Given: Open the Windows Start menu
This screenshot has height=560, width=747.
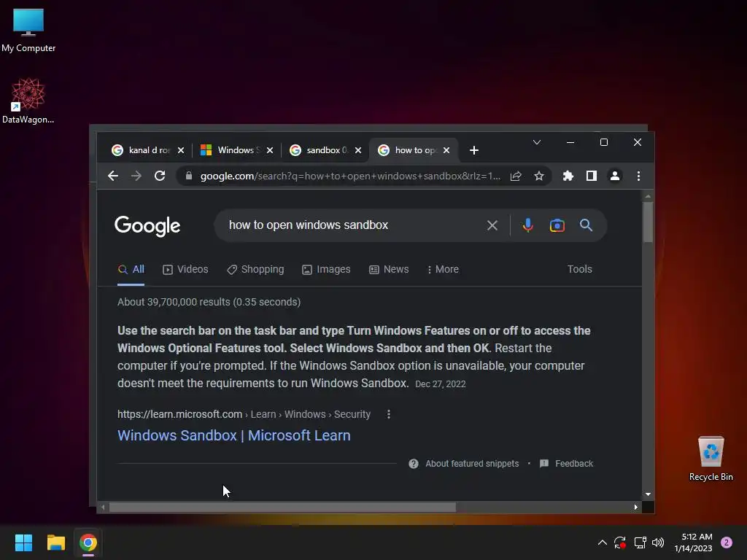Looking at the screenshot, I should click(x=23, y=542).
